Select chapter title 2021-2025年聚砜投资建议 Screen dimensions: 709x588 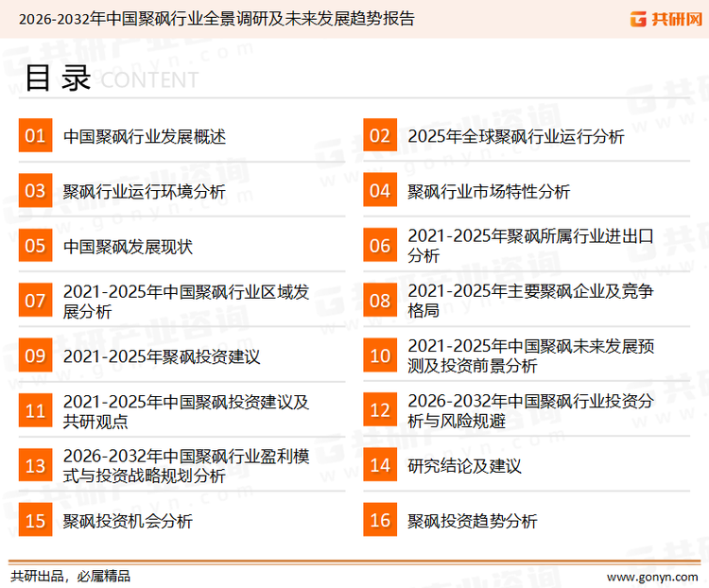pos(162,356)
